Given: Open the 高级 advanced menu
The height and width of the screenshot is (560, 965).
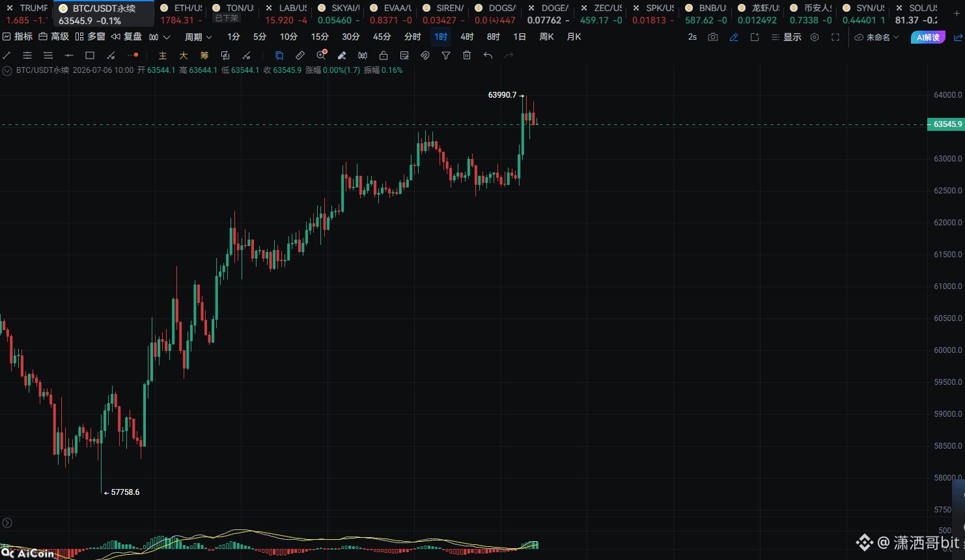Looking at the screenshot, I should click(x=54, y=37).
